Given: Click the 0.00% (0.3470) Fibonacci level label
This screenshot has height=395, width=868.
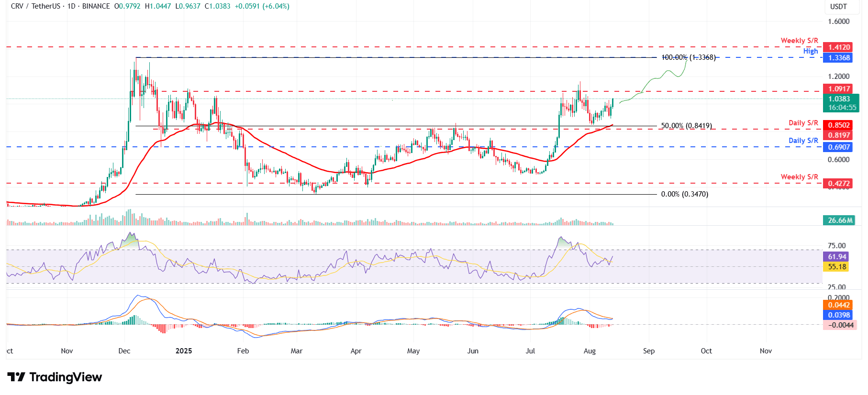Looking at the screenshot, I should 684,194.
